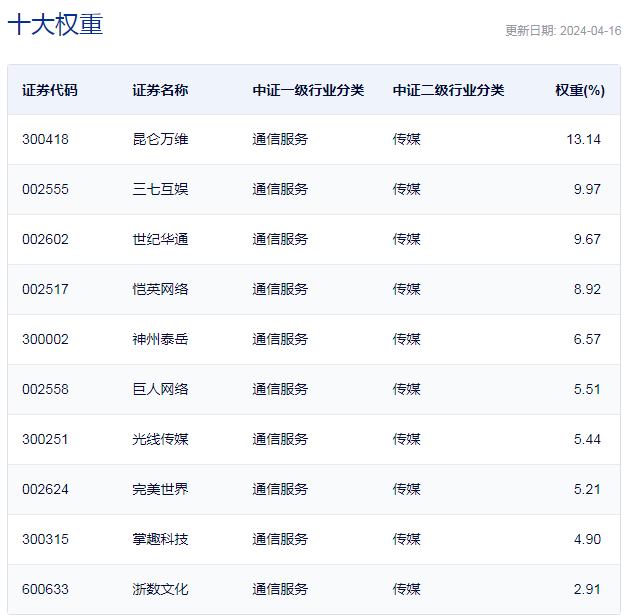Select stock code 002602

coord(45,239)
